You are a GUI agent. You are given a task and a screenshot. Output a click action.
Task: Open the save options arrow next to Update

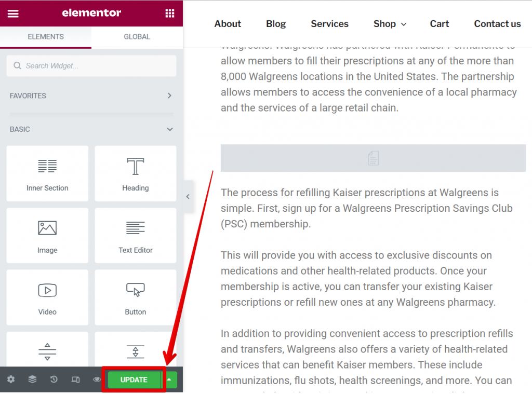click(x=169, y=379)
